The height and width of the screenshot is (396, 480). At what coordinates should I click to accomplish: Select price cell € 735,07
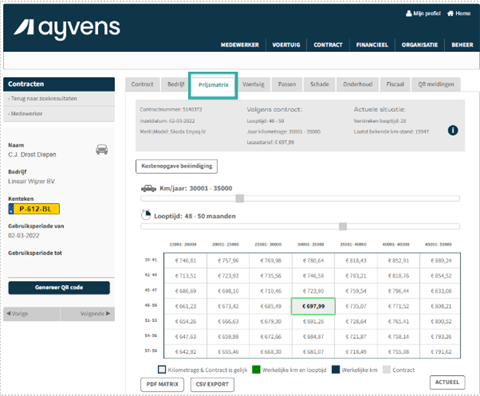point(356,306)
